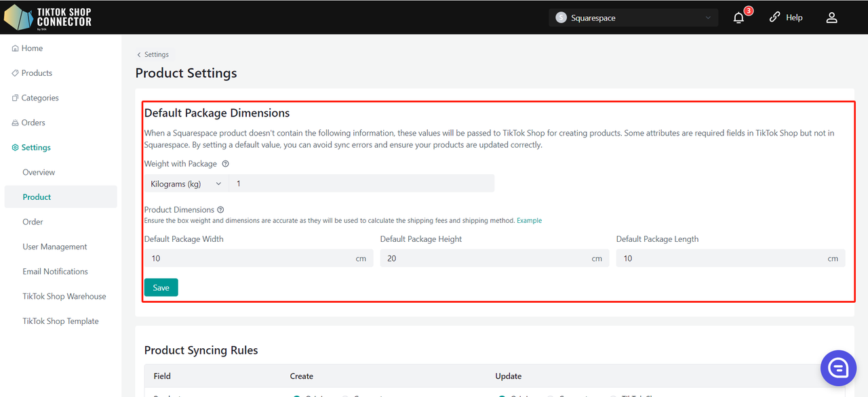This screenshot has height=397, width=868.
Task: Click help icon beside Product Dimensions
Action: click(x=220, y=210)
